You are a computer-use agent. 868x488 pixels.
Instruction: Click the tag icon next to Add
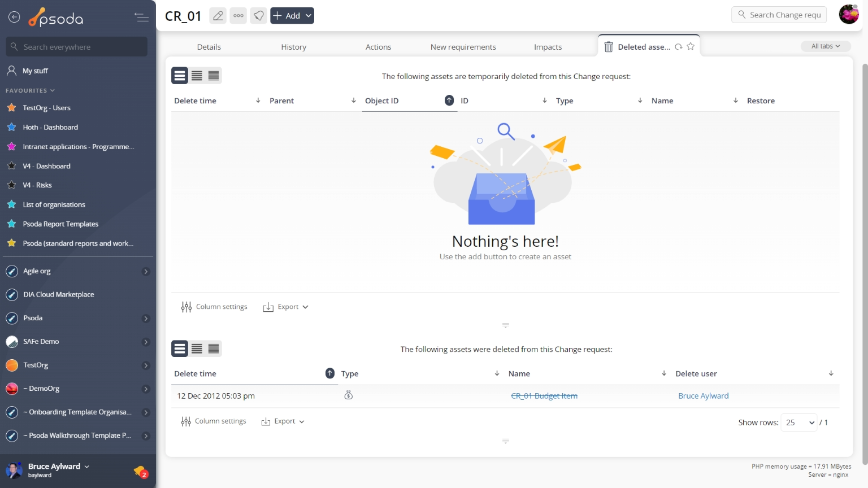pyautogui.click(x=259, y=16)
